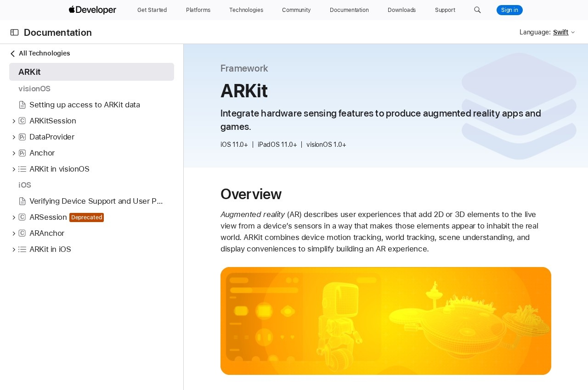The height and width of the screenshot is (390, 588).
Task: Click the class icon next to ARSession
Action: click(x=22, y=217)
